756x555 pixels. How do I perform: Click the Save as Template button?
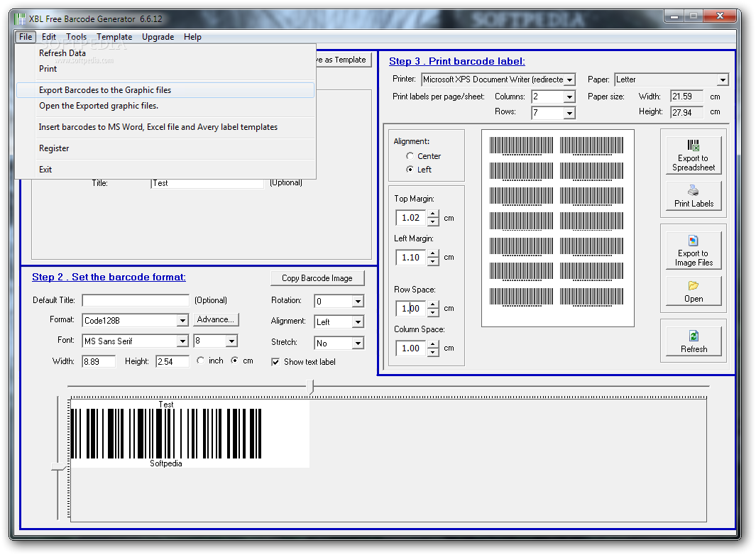344,60
